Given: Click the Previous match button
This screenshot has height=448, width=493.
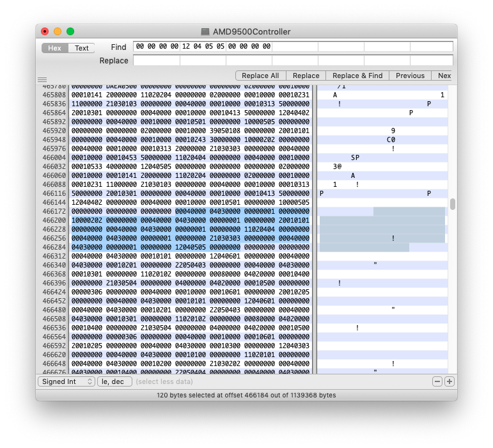Looking at the screenshot, I should tap(410, 76).
